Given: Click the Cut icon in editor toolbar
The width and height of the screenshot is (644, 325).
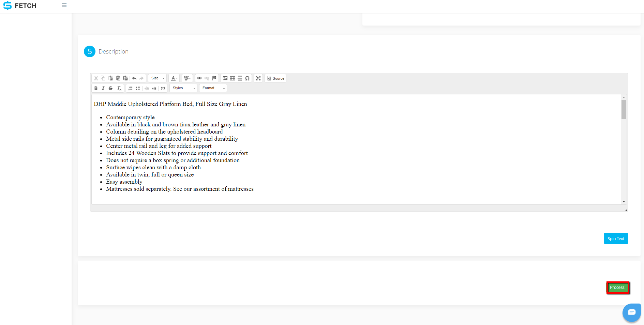Looking at the screenshot, I should [96, 78].
